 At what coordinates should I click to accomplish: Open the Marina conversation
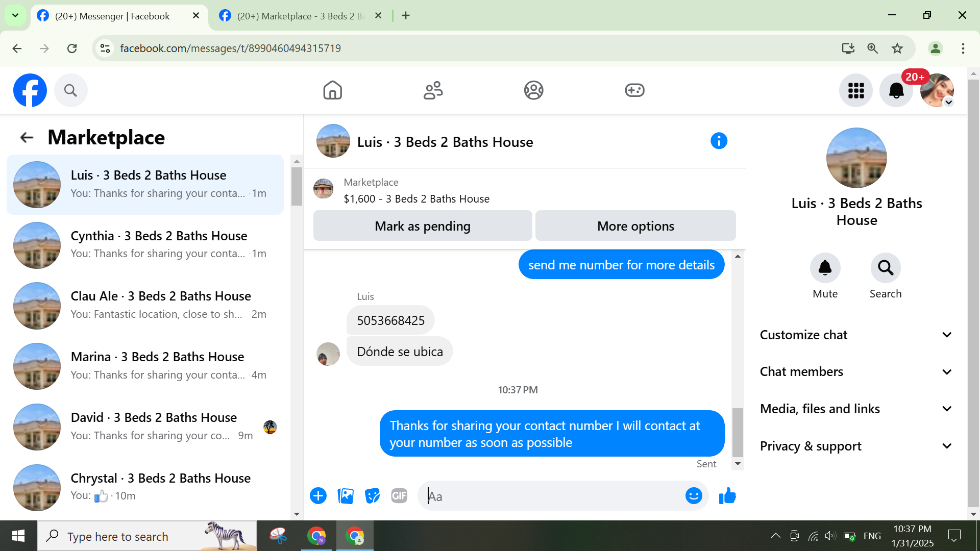[145, 366]
